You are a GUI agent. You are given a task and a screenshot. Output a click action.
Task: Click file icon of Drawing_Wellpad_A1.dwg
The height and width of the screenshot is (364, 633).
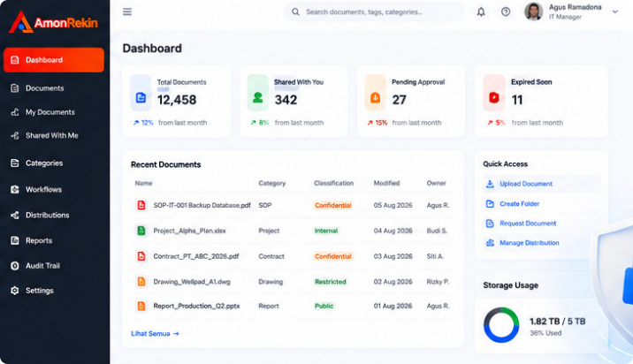(141, 281)
